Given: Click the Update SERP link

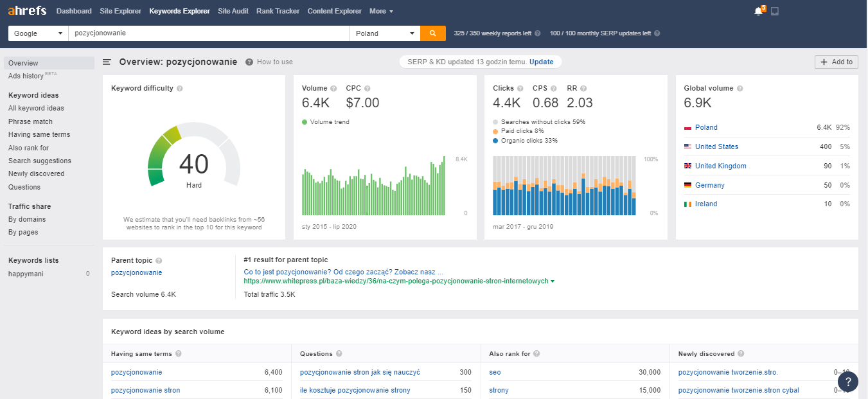Looking at the screenshot, I should click(541, 62).
